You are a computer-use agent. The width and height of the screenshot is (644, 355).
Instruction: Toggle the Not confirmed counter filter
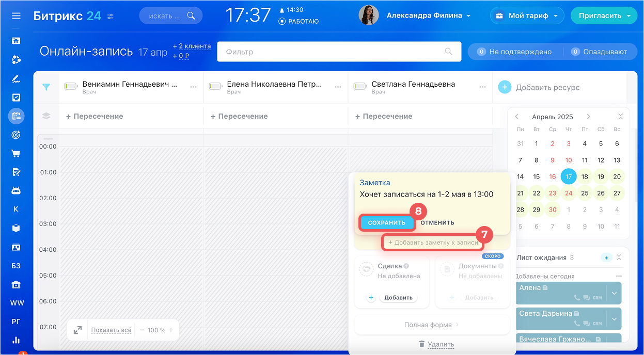point(514,52)
